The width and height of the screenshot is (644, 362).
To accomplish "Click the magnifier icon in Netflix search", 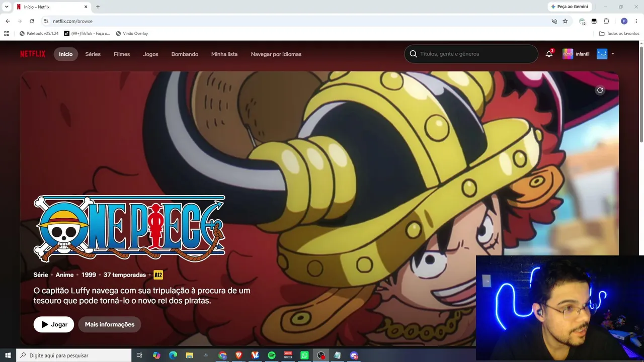I will pyautogui.click(x=414, y=54).
